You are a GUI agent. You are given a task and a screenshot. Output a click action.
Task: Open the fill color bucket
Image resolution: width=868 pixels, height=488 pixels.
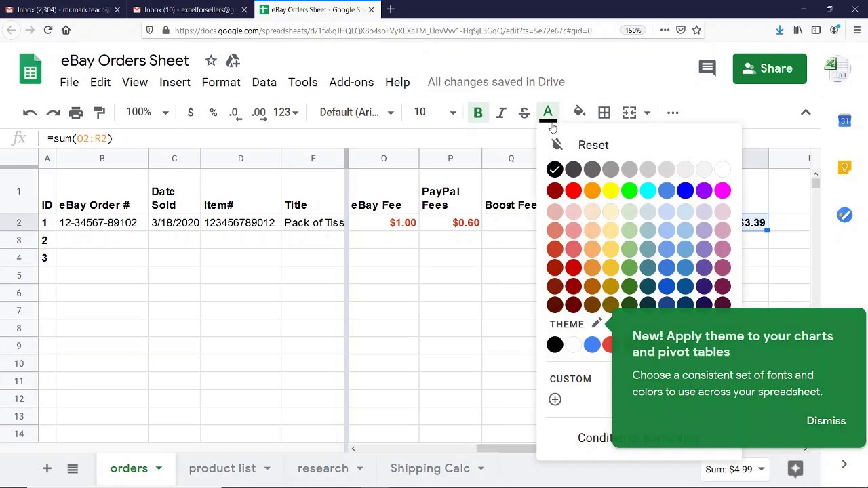[x=579, y=113]
